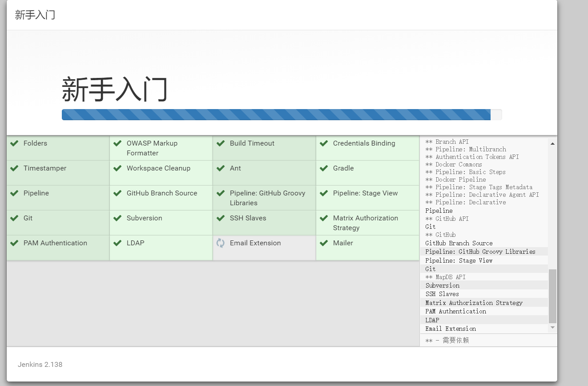This screenshot has width=588, height=386.
Task: Click the '** - 需要依赖' legend text
Action: (x=447, y=340)
